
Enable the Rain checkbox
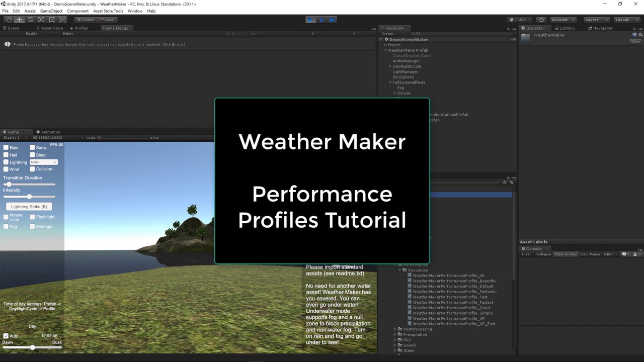click(6, 147)
